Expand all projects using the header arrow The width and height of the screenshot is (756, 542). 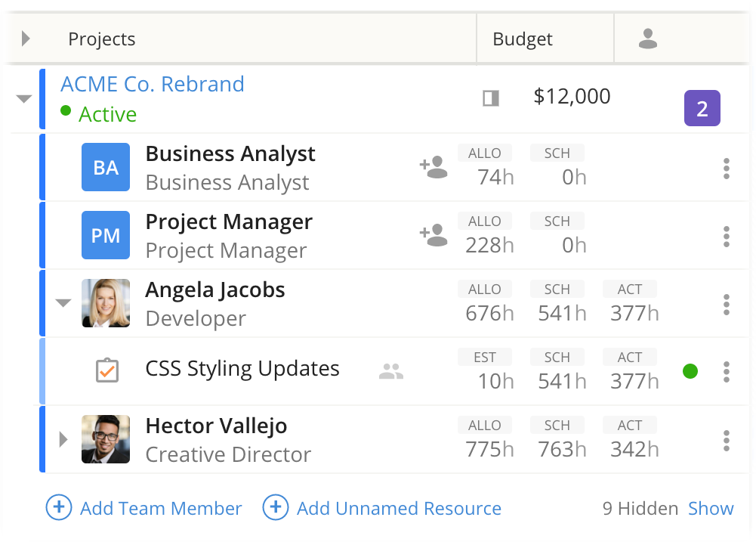(26, 39)
